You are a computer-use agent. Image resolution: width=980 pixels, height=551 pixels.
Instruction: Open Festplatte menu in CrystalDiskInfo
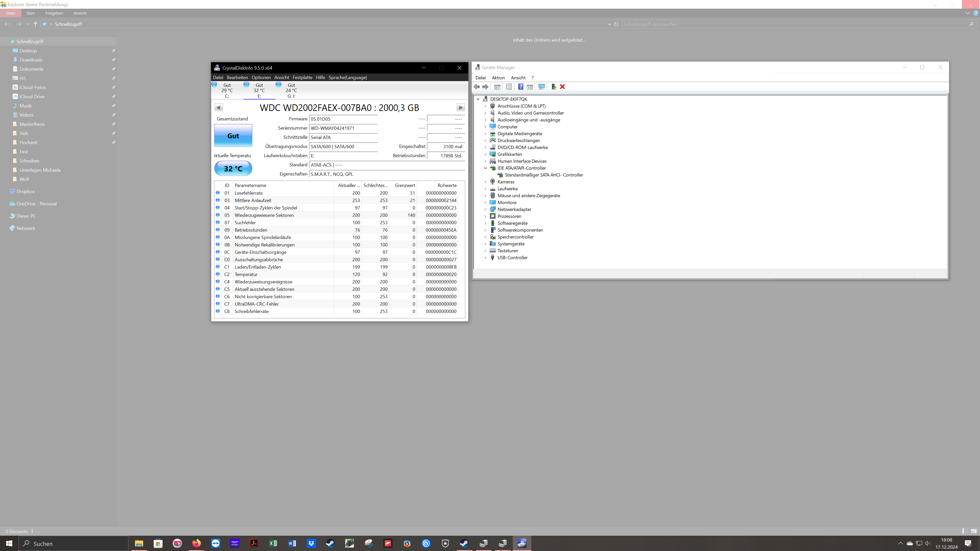(x=302, y=78)
